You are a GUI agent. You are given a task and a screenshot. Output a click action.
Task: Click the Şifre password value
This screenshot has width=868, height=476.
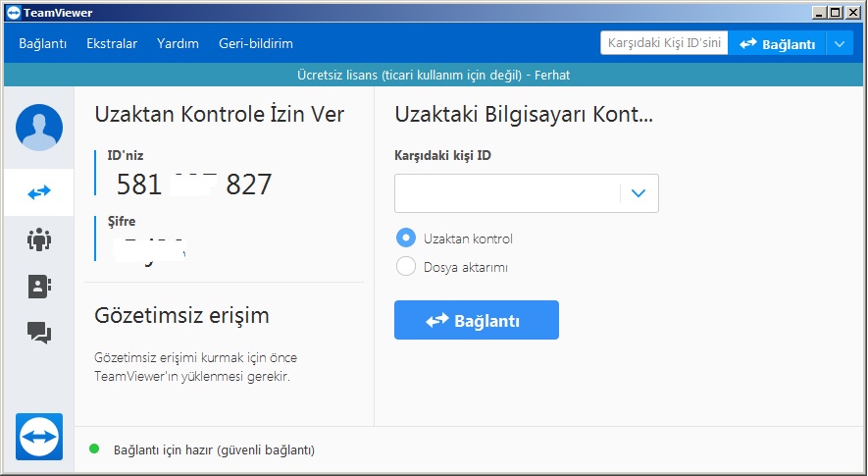point(151,250)
